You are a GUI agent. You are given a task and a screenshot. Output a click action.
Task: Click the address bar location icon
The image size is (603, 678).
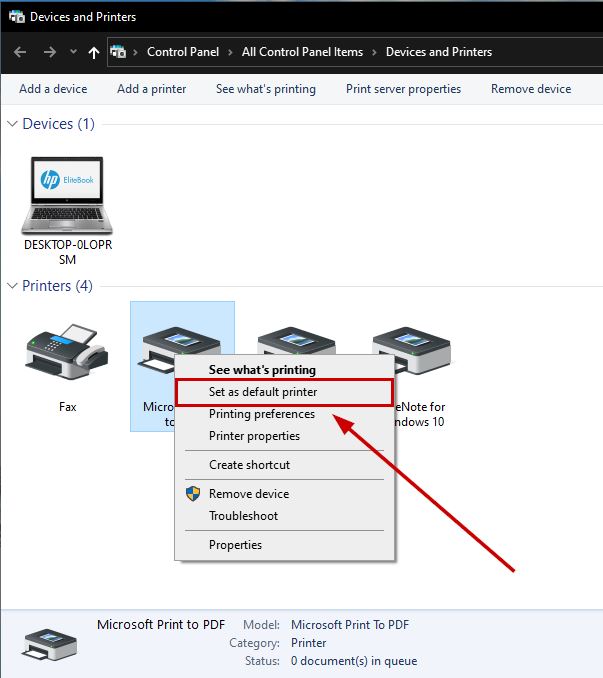click(x=118, y=52)
